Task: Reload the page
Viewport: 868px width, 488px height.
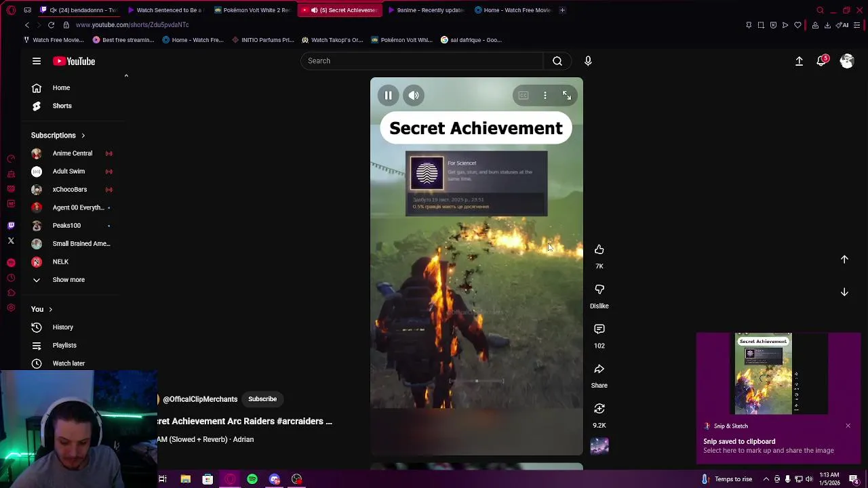Action: 51,25
